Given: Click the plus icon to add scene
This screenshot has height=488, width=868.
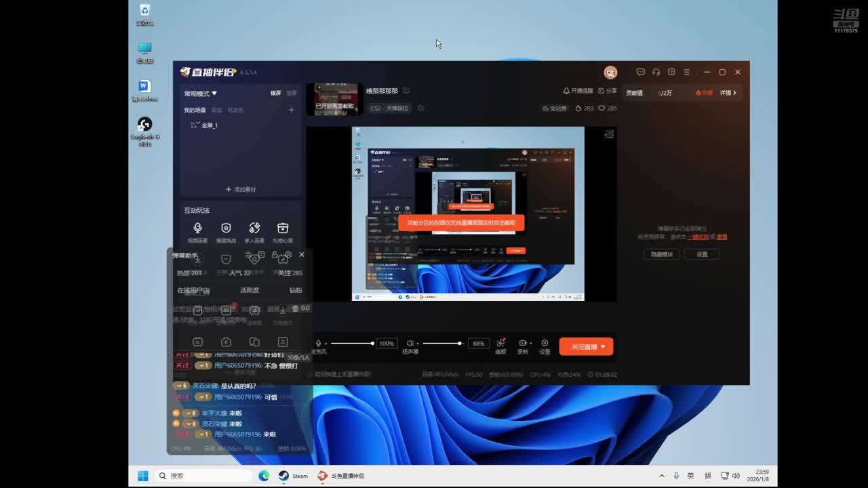Looking at the screenshot, I should coord(292,110).
